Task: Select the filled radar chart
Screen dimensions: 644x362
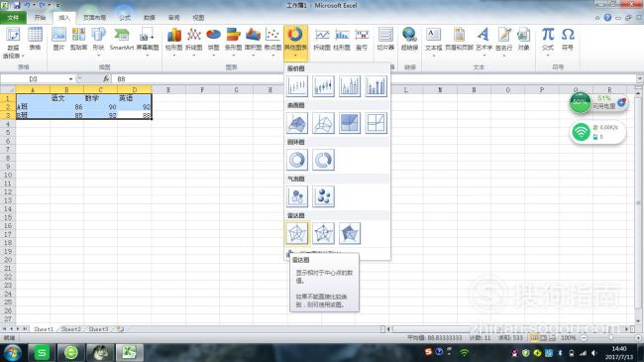Action: coord(350,233)
